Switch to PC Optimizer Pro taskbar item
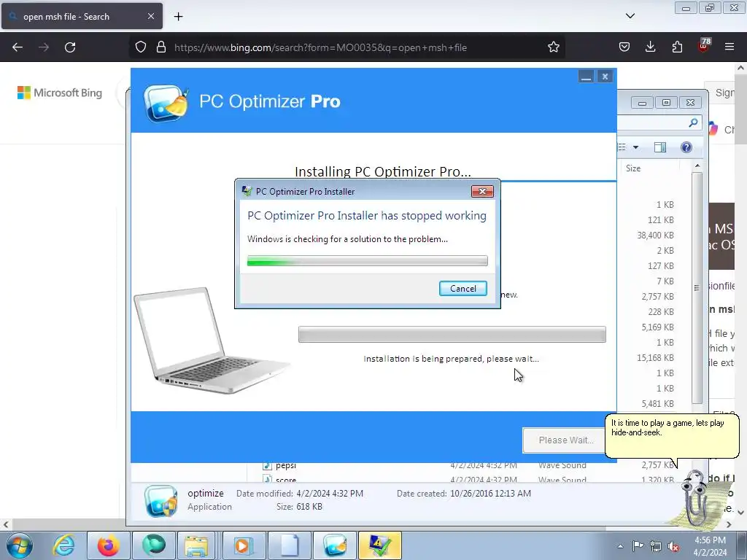Screen dimensions: 747x560 [334, 545]
